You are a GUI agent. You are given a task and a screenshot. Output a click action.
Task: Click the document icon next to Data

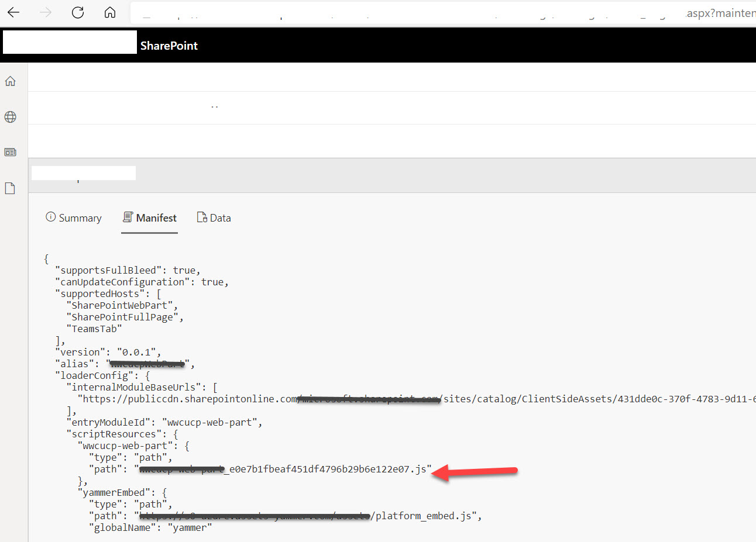point(201,217)
